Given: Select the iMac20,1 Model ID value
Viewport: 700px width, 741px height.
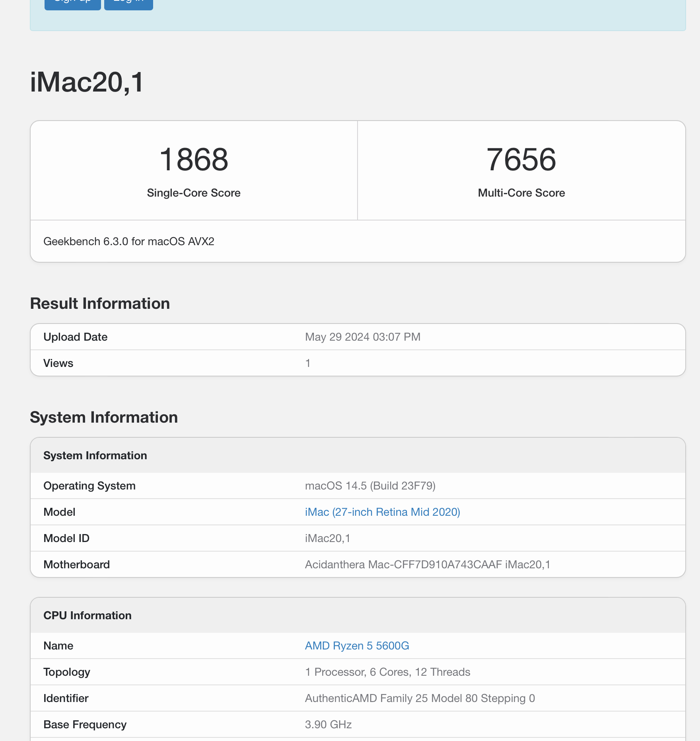Looking at the screenshot, I should 328,538.
